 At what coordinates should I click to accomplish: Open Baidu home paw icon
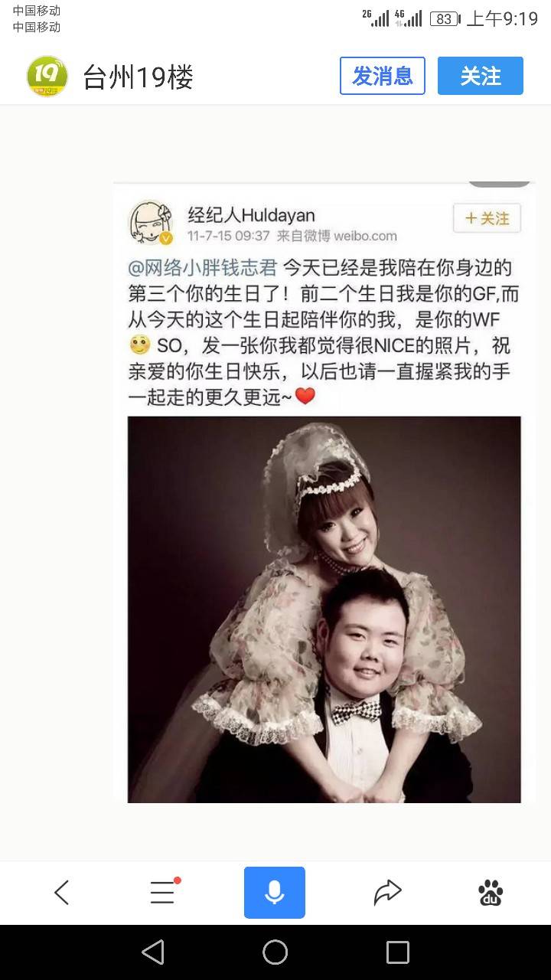pos(491,893)
